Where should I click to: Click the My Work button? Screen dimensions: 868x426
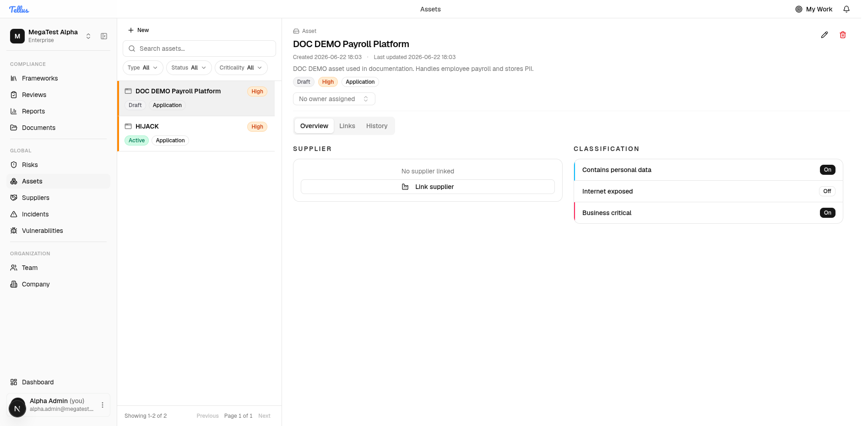coord(814,9)
